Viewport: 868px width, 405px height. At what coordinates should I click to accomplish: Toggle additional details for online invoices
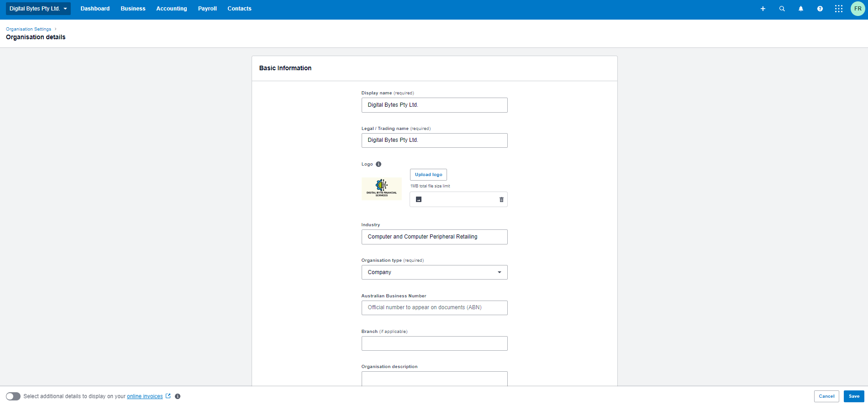point(13,396)
